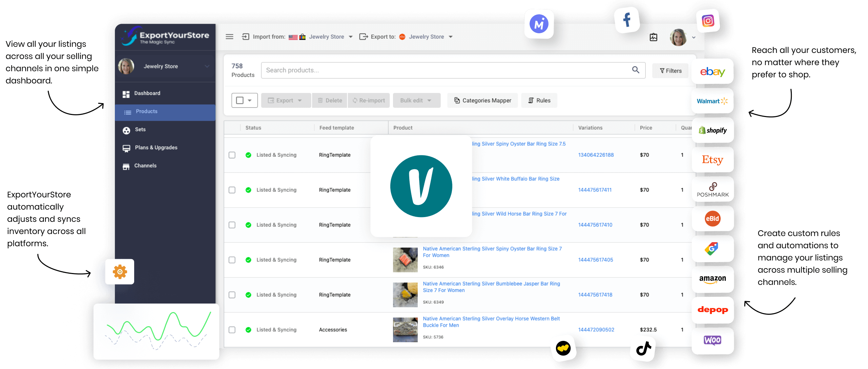Click the Shopify channel logo

pos(712,130)
